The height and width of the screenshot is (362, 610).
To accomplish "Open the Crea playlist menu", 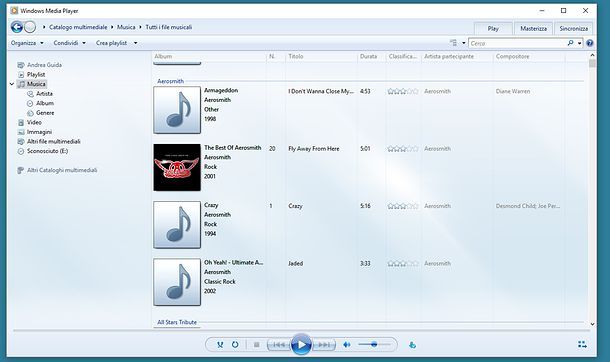I will [111, 43].
